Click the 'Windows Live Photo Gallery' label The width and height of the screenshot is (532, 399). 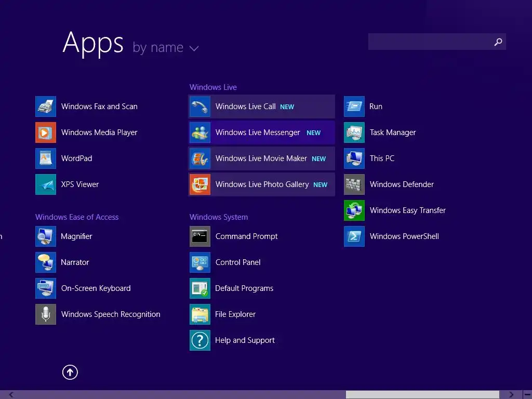click(x=262, y=184)
